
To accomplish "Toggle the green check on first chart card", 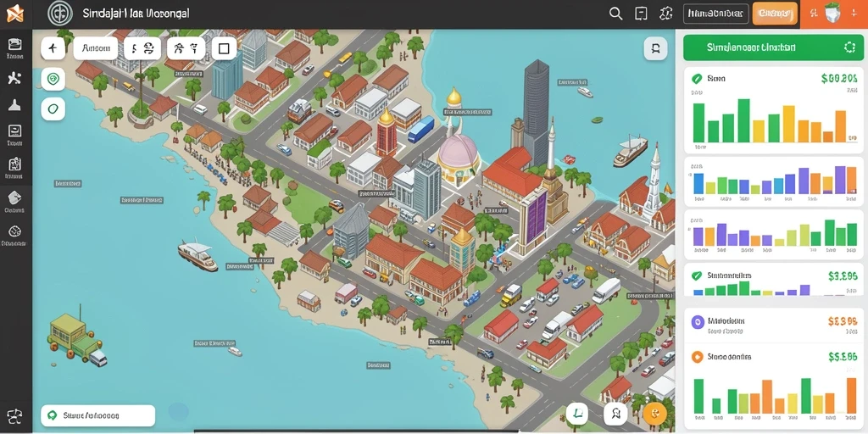I will pos(697,79).
